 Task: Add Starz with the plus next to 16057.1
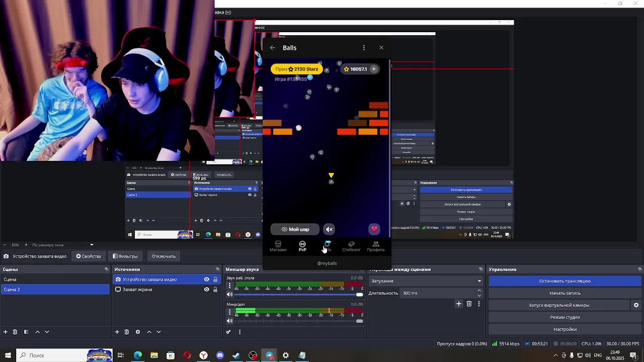[373, 69]
